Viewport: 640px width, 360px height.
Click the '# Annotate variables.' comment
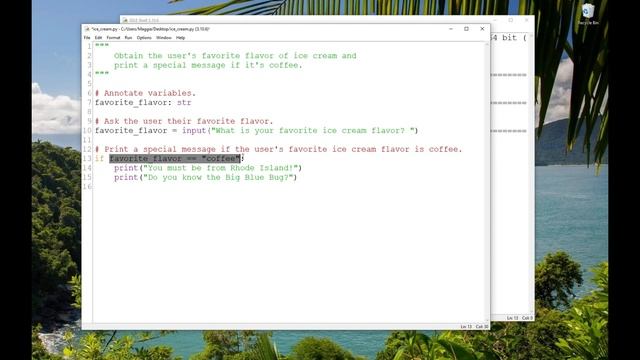coord(145,93)
